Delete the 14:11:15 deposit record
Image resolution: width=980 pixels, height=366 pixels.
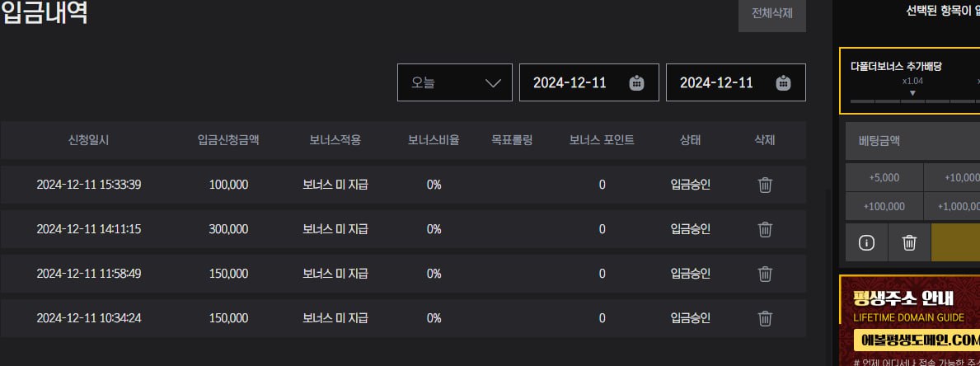point(765,229)
